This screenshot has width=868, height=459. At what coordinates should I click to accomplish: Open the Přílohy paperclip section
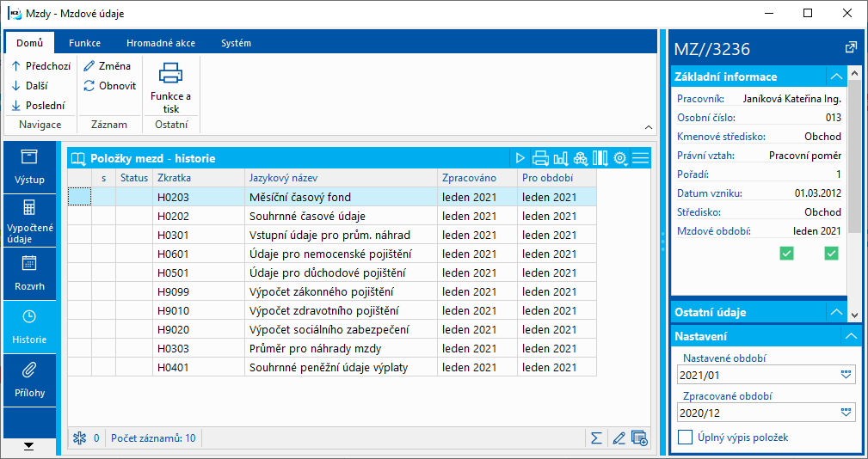[29, 381]
